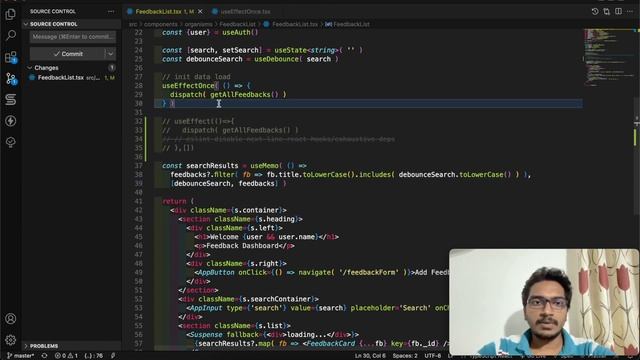Open the Accounts icon in activity bar
The image size is (640, 360).
click(11, 318)
